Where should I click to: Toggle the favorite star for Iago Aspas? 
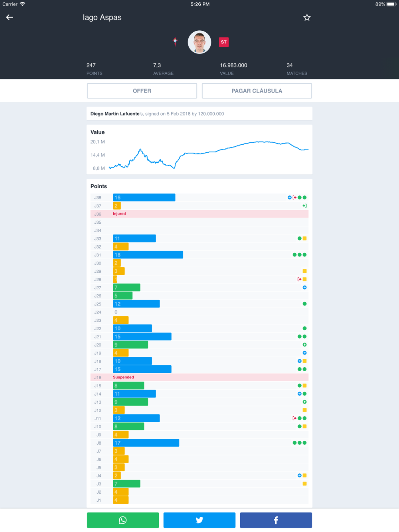tap(307, 17)
